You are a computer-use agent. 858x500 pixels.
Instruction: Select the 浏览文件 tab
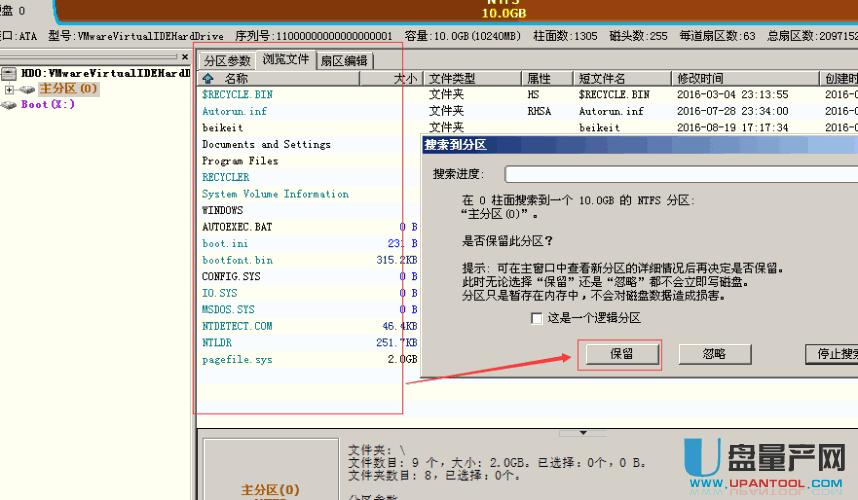coord(286,60)
